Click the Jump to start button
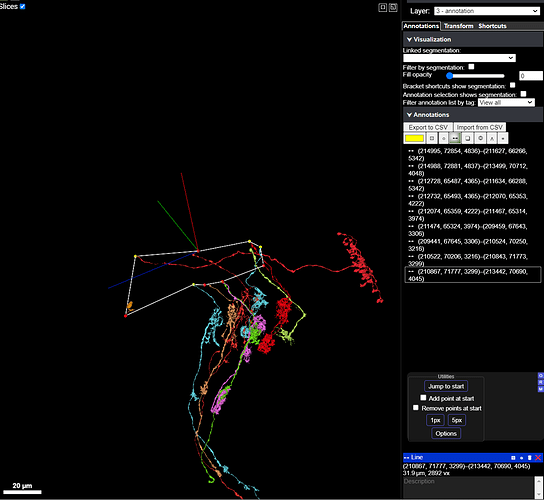This screenshot has height=500, width=544. click(446, 386)
